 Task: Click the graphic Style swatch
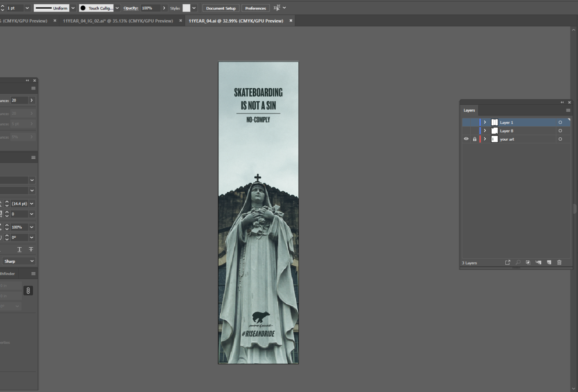point(186,8)
